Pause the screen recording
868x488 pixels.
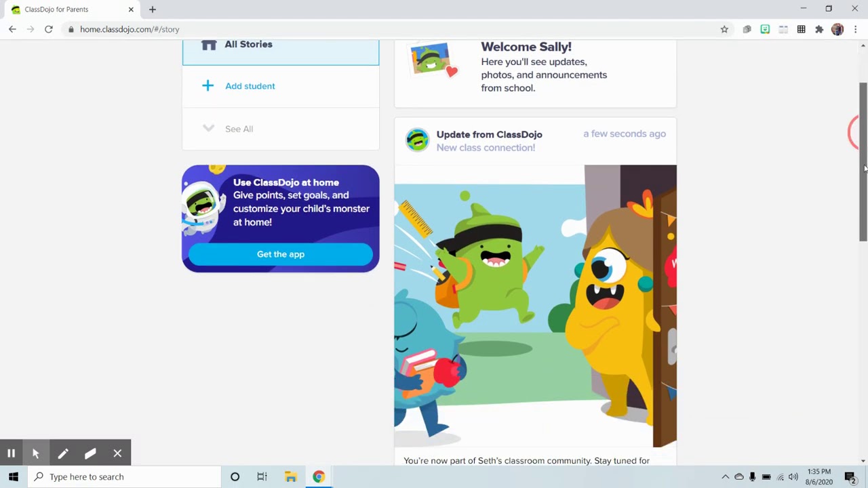pos(11,453)
